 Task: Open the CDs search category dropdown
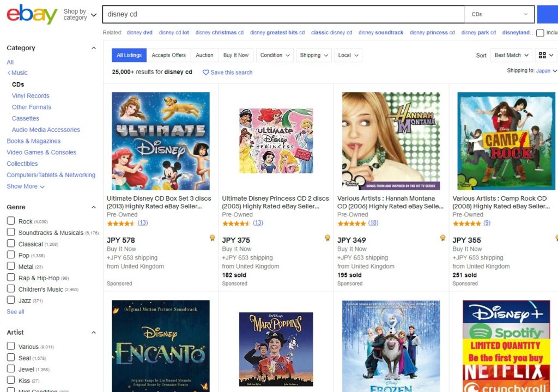click(499, 14)
